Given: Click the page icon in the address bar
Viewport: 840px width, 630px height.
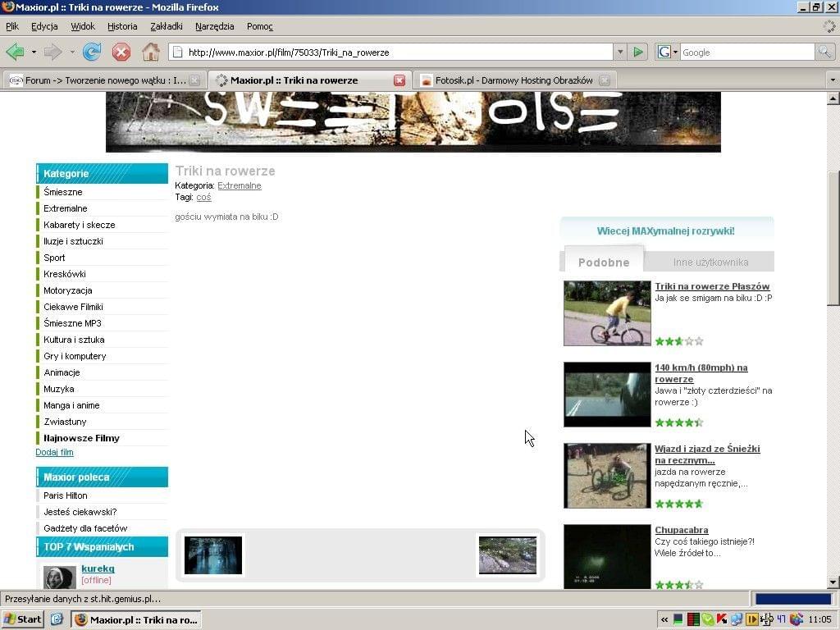Looking at the screenshot, I should point(178,52).
